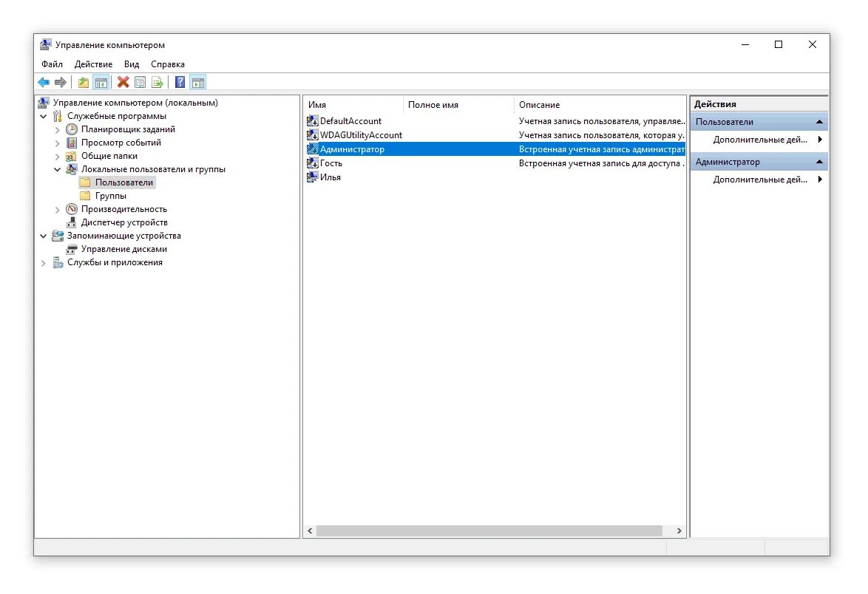The width and height of the screenshot is (868, 594).
Task: Go up one level with folder icon
Action: pyautogui.click(x=83, y=83)
